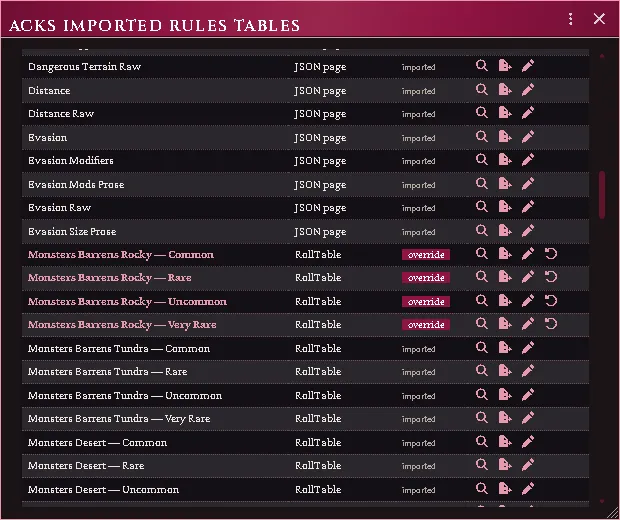Click 'RollTable' type in Monsters Desert Rare row
620x520 pixels.
(x=318, y=465)
